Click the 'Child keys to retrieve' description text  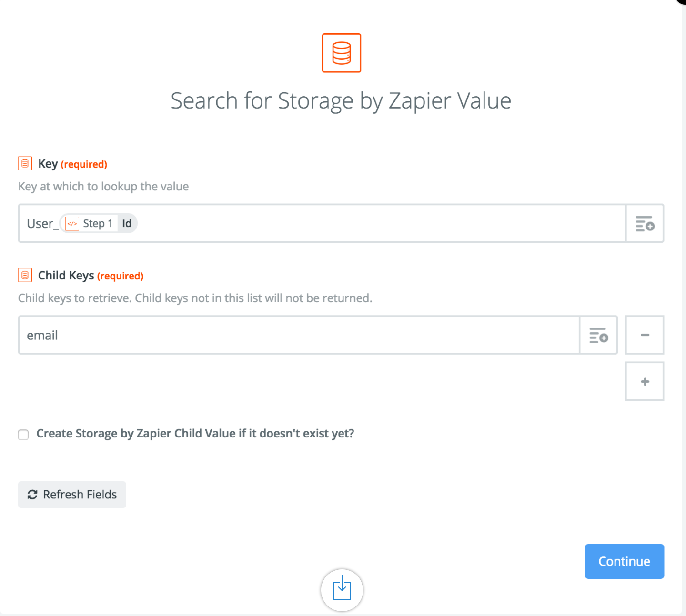[195, 298]
